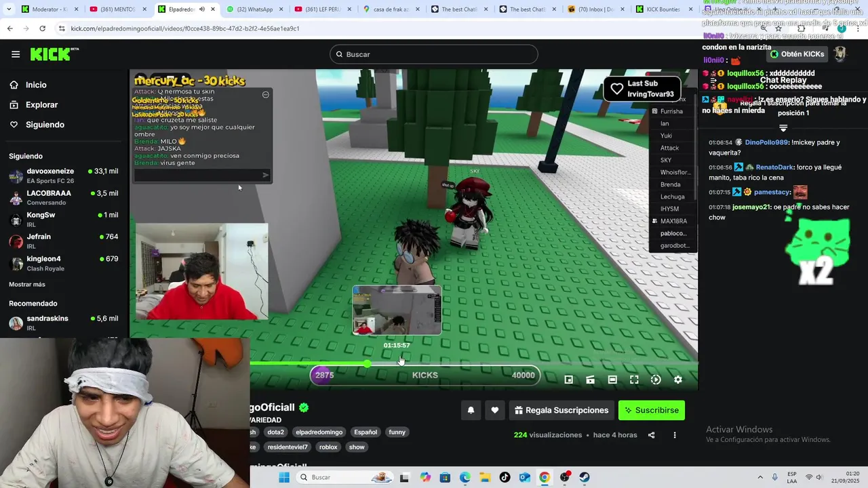The height and width of the screenshot is (488, 868).
Task: Open Explorar in sidebar
Action: point(41,105)
